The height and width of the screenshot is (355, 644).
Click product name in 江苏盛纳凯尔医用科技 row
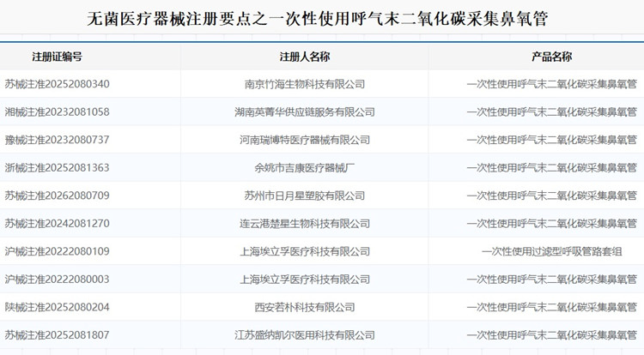pyautogui.click(x=551, y=335)
